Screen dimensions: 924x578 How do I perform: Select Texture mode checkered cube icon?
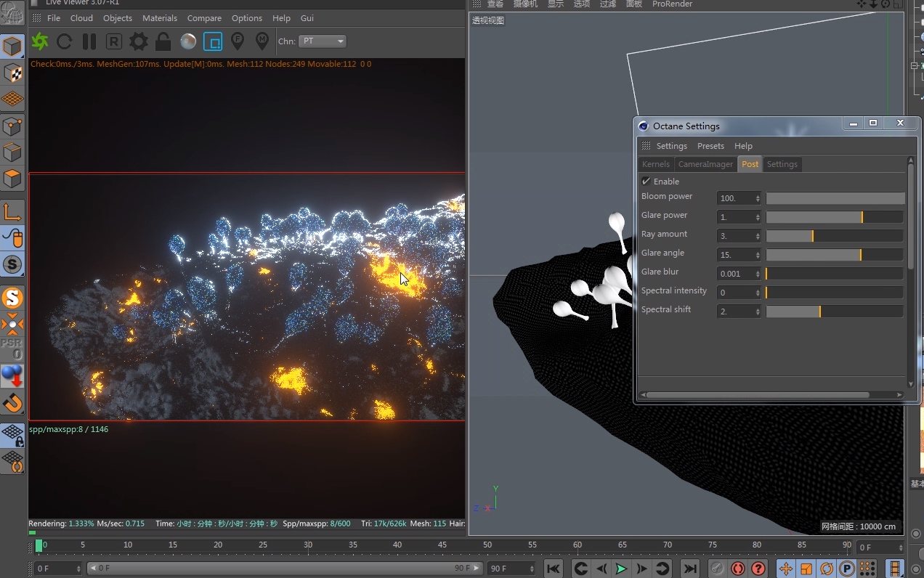pyautogui.click(x=13, y=73)
